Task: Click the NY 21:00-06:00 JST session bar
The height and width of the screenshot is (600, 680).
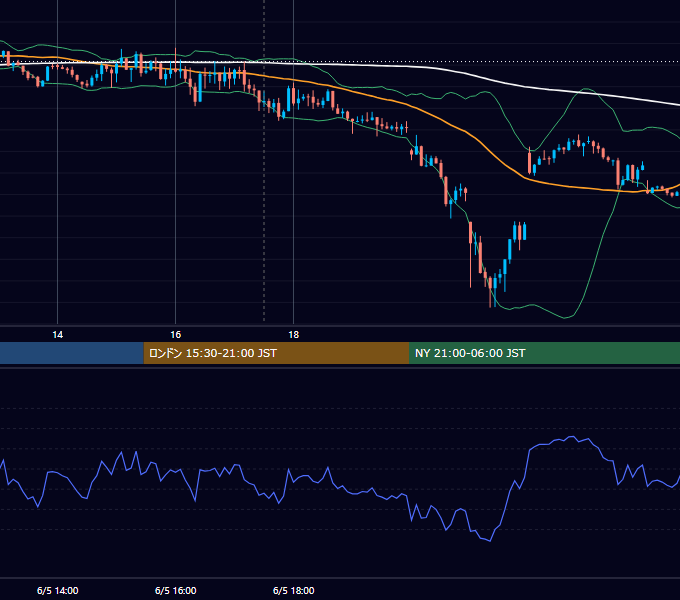Action: tap(544, 353)
